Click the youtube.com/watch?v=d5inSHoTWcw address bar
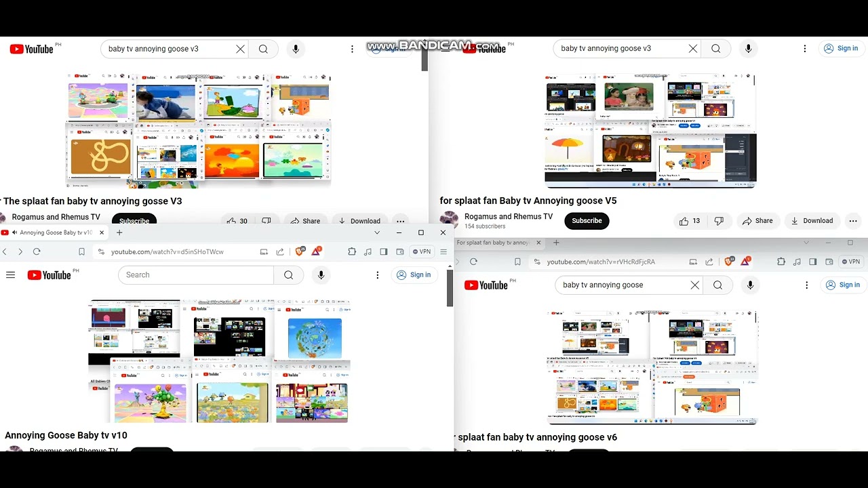 167,251
